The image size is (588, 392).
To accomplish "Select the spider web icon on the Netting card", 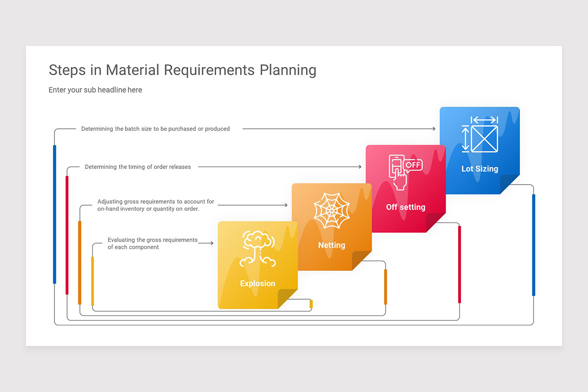I will tap(331, 210).
